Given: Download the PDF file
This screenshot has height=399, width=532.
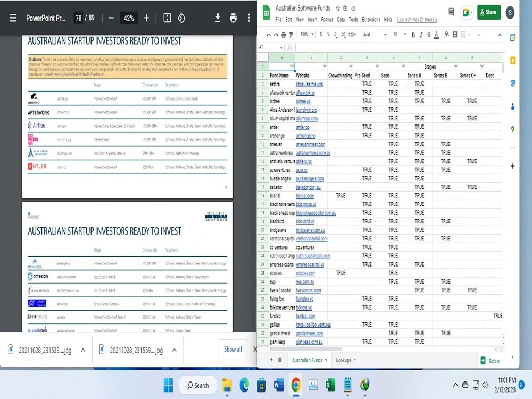Looking at the screenshot, I should (x=218, y=18).
